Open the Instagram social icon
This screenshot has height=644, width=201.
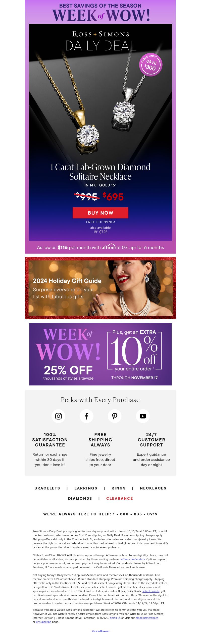click(x=59, y=416)
